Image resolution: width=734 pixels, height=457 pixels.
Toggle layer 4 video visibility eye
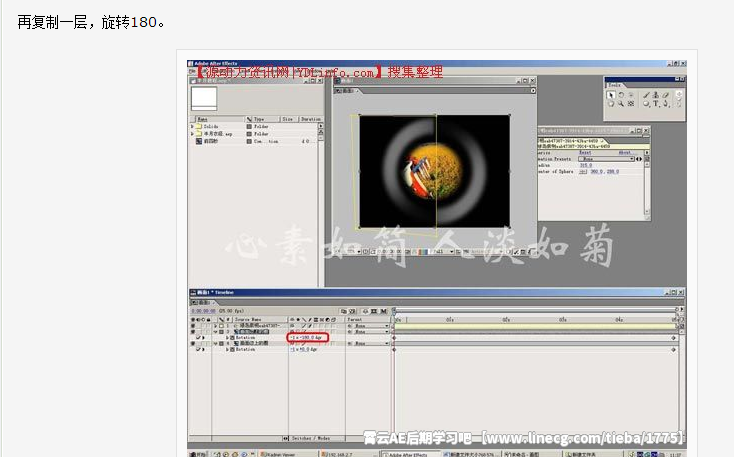[x=193, y=343]
